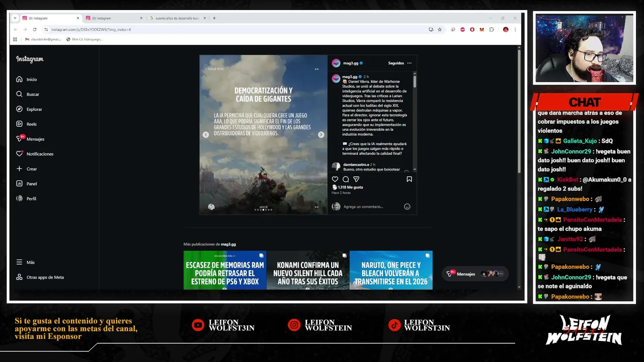Open post options three-dots menu
644x362 pixels.
pyautogui.click(x=409, y=63)
